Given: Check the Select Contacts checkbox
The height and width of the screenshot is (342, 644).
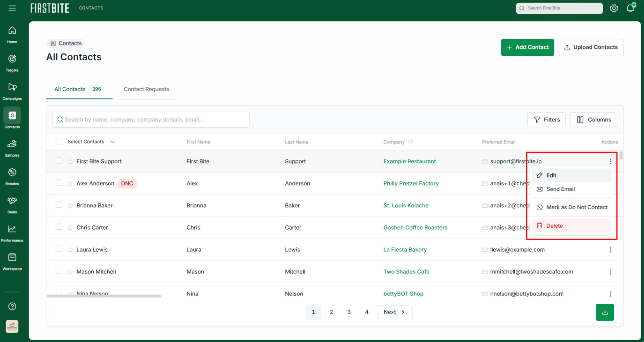Looking at the screenshot, I should [59, 142].
